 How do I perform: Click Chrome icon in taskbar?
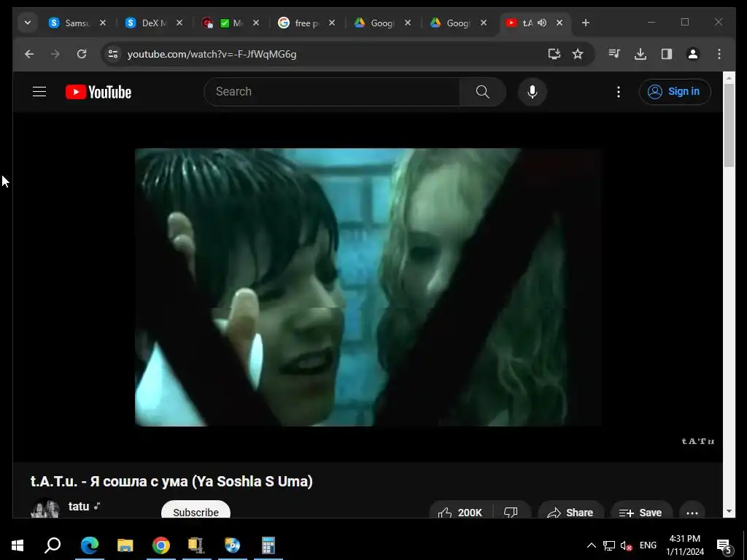coord(161,545)
